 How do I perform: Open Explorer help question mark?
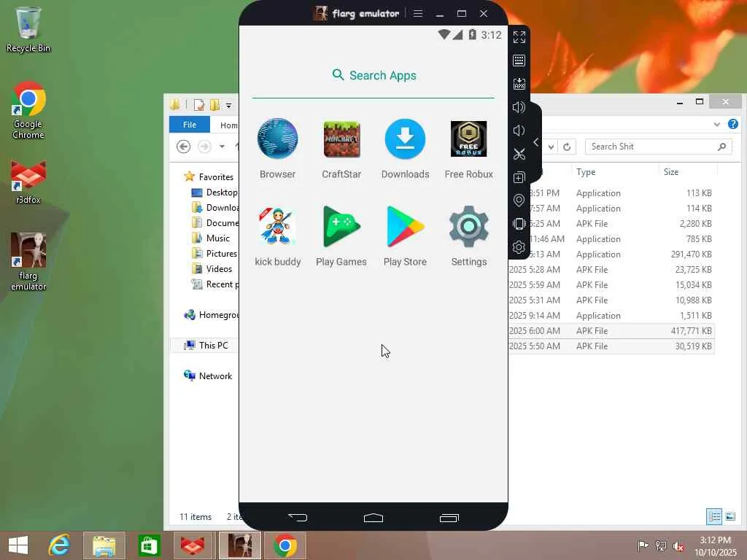(732, 124)
